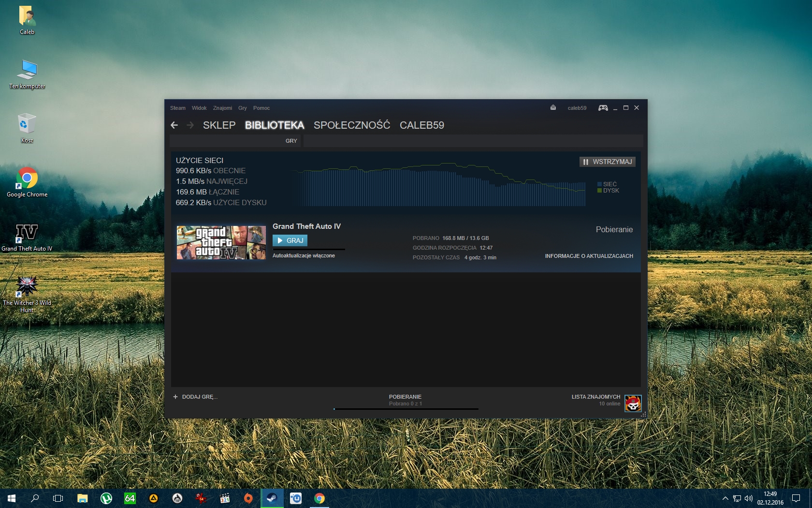Click the Grand Theft Auto IV title

pos(306,226)
